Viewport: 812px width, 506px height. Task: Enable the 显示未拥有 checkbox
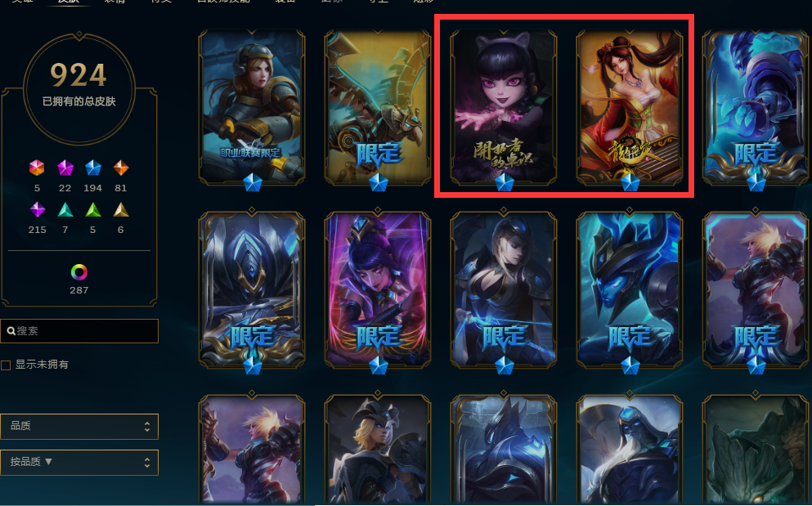point(6,365)
